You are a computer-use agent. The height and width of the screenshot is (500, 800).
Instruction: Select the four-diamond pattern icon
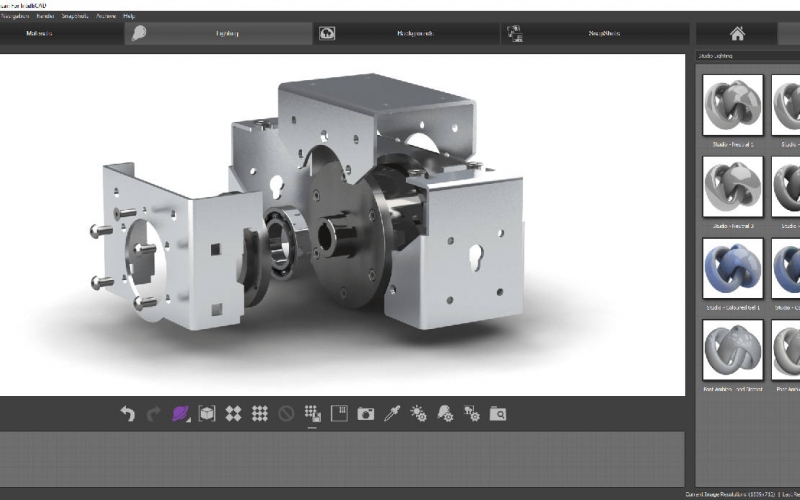[233, 413]
